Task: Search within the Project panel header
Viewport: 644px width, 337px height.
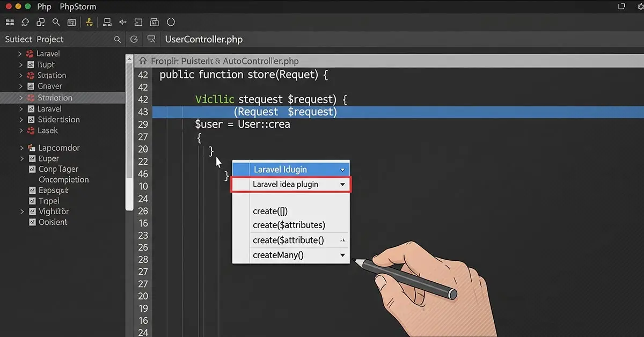Action: click(x=118, y=39)
